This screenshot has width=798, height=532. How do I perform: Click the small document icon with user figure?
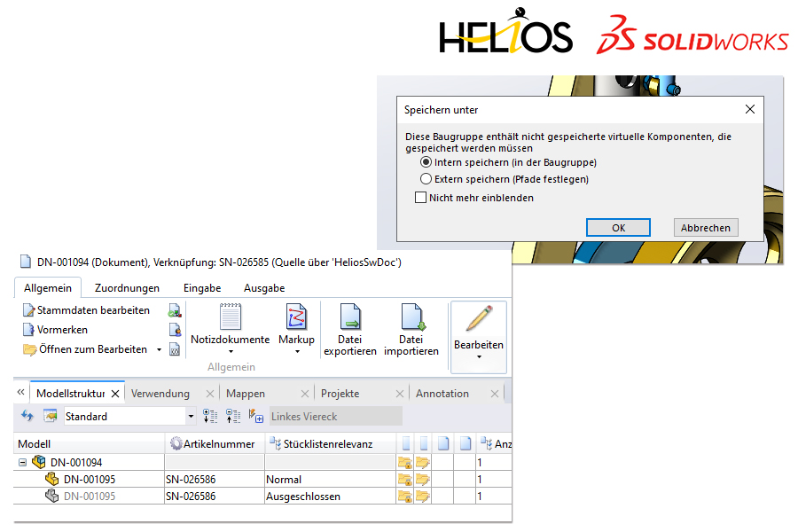pos(175,330)
